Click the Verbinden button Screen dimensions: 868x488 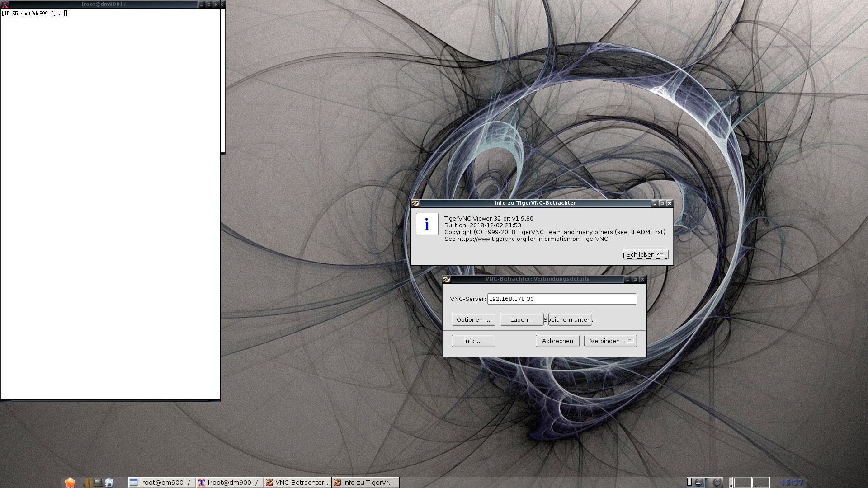(610, 341)
